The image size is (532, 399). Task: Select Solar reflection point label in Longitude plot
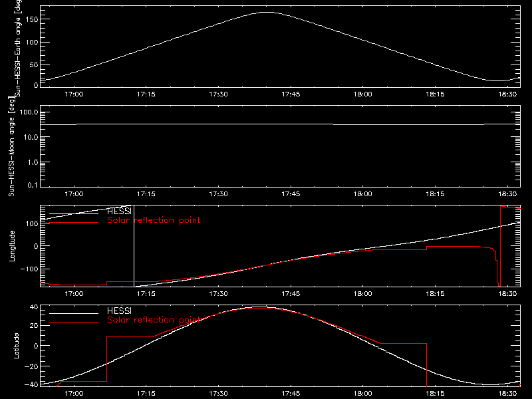point(154,220)
